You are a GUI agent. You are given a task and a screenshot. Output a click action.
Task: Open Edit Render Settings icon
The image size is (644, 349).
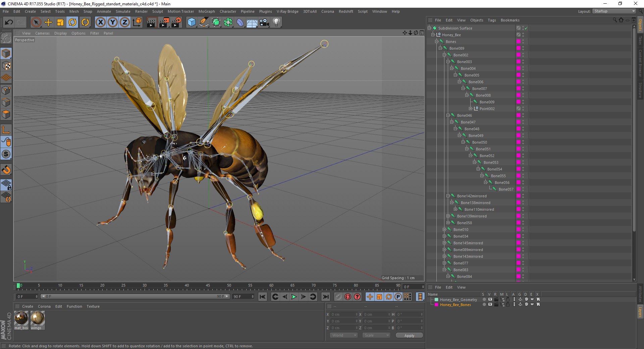click(176, 22)
